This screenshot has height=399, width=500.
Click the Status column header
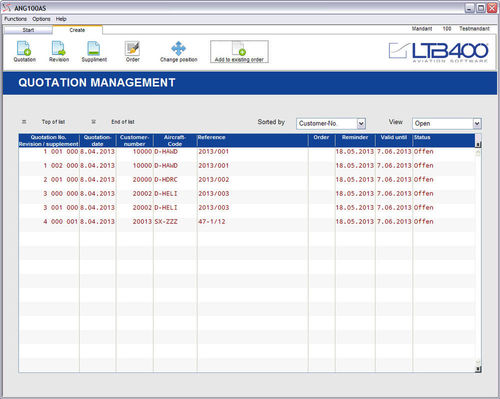[444, 141]
